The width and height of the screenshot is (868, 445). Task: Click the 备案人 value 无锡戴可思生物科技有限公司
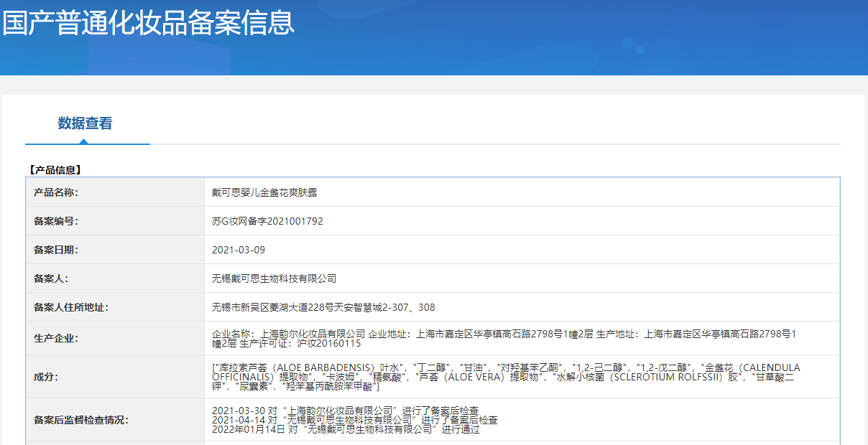274,278
